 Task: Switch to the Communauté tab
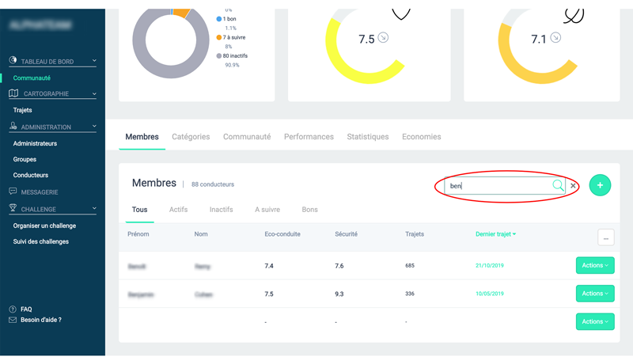point(247,137)
